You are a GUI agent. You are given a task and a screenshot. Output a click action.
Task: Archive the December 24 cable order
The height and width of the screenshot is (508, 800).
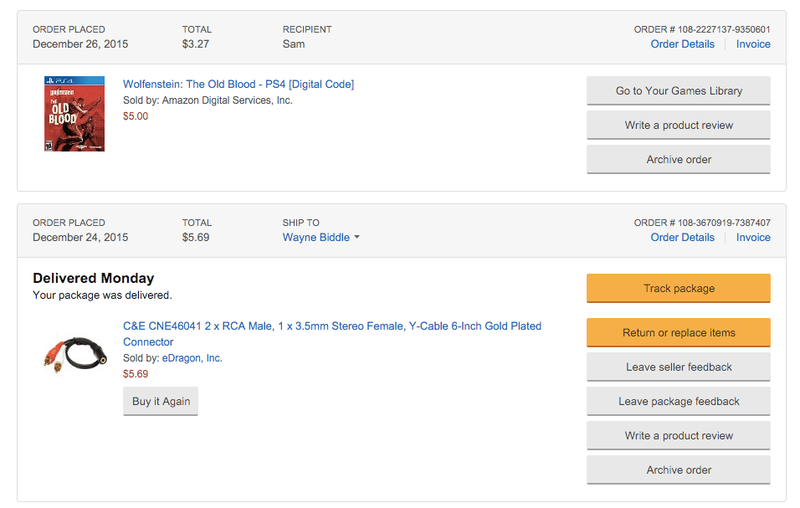point(679,470)
